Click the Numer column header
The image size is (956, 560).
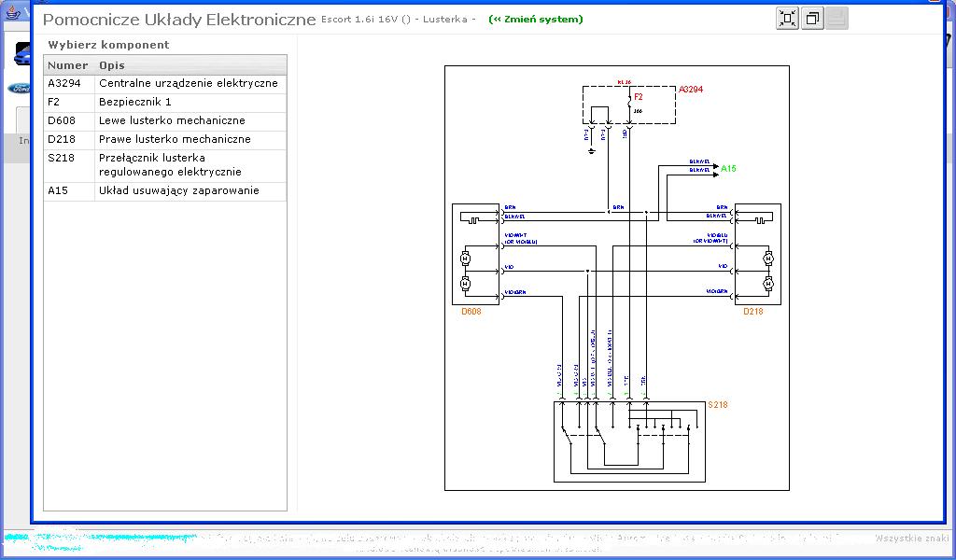(x=68, y=65)
